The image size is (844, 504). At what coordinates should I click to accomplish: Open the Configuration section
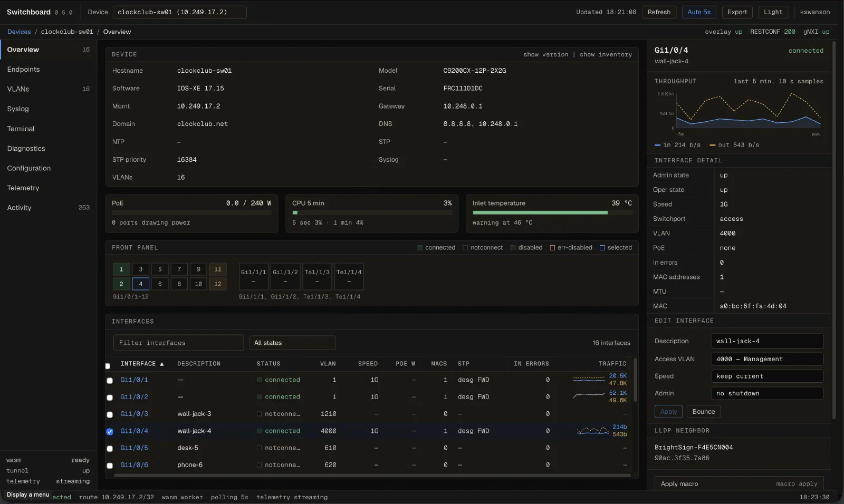(49, 168)
